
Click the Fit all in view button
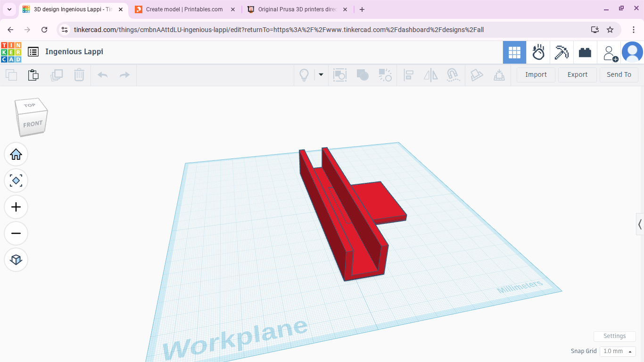[x=16, y=181]
